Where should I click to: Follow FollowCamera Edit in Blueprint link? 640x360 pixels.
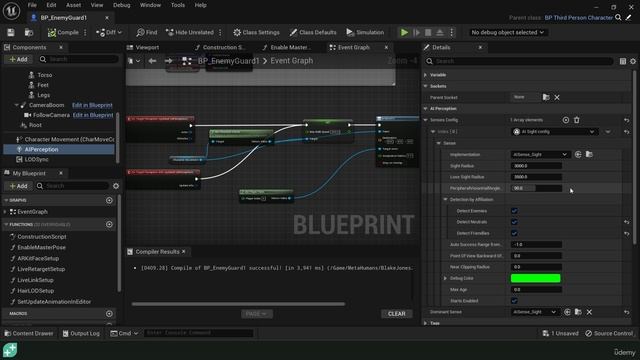pyautogui.click(x=93, y=115)
